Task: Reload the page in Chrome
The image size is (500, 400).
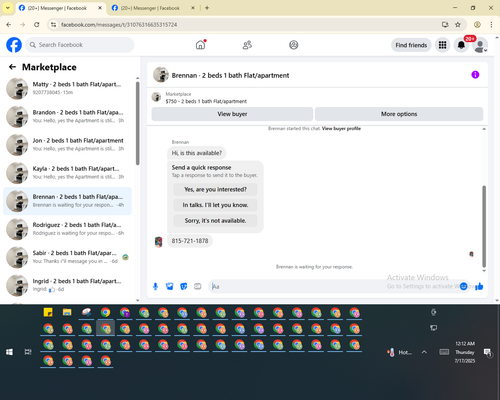Action: 37,25
